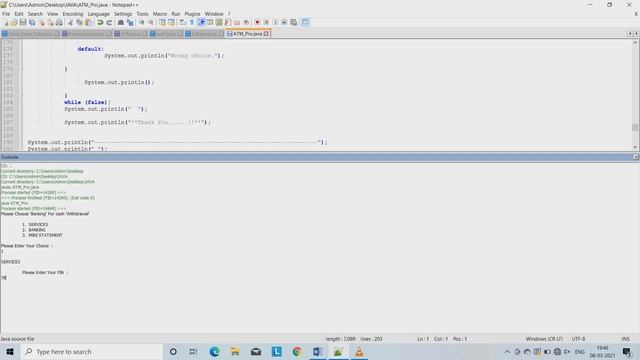Paste using the clipboard toolbar icon
The width and height of the screenshot is (640, 360).
88,22
